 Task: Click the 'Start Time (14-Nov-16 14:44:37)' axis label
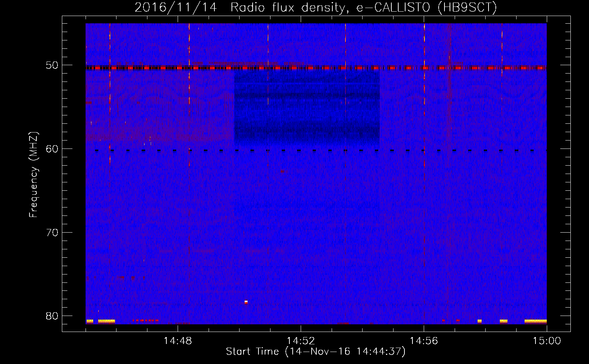coord(316,352)
